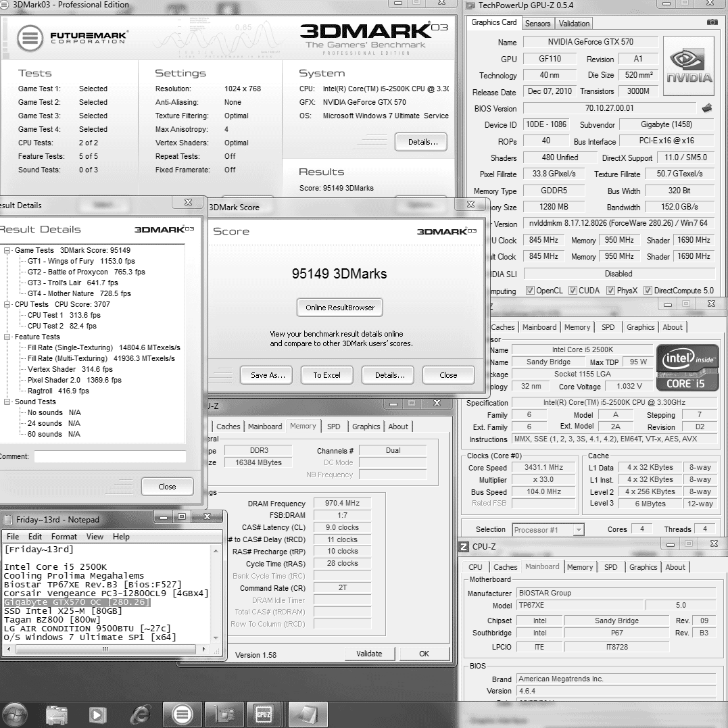Click Notepad vertical scrollbar down arrow
The width and height of the screenshot is (728, 728).
click(x=216, y=638)
